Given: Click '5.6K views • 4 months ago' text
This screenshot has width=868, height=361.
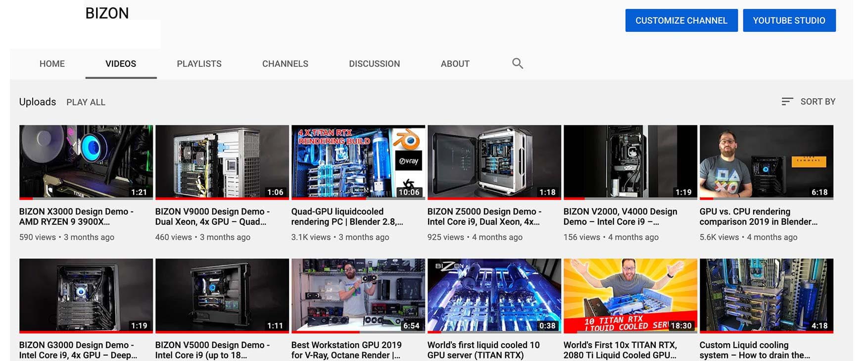Looking at the screenshot, I should pos(749,237).
